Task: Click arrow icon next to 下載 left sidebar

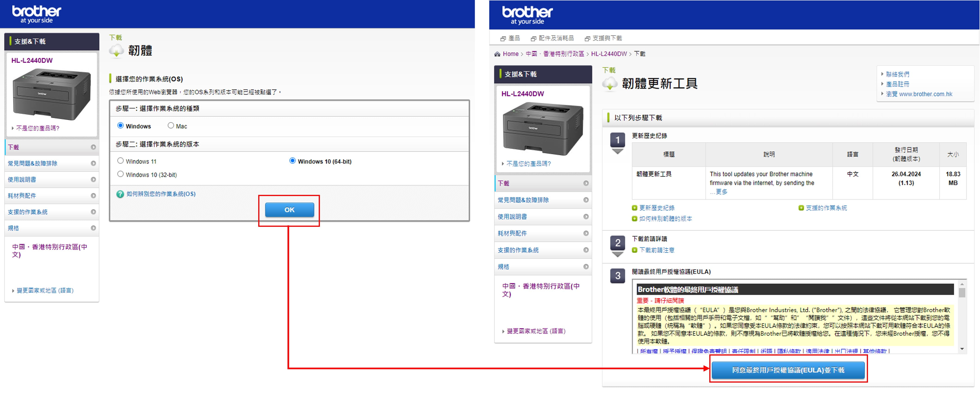Action: coord(93,147)
